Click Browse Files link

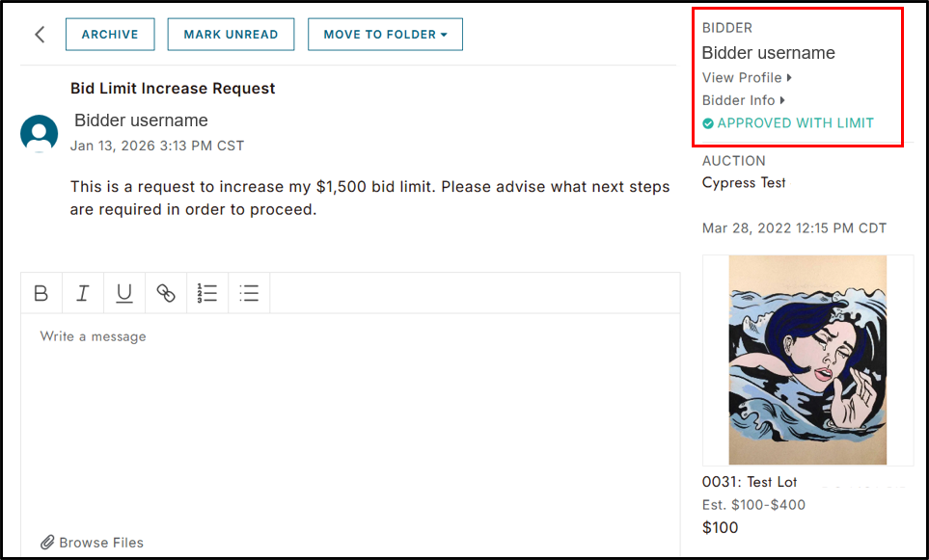pyautogui.click(x=101, y=543)
